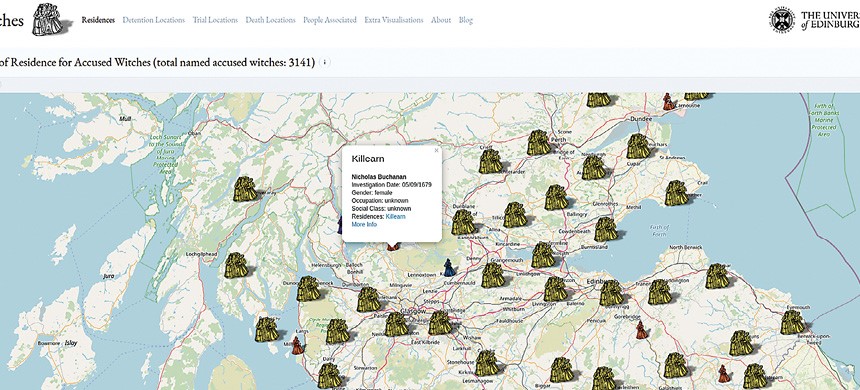The image size is (860, 390).
Task: Click yellow witch cluster above Biggar
Action: point(562,370)
